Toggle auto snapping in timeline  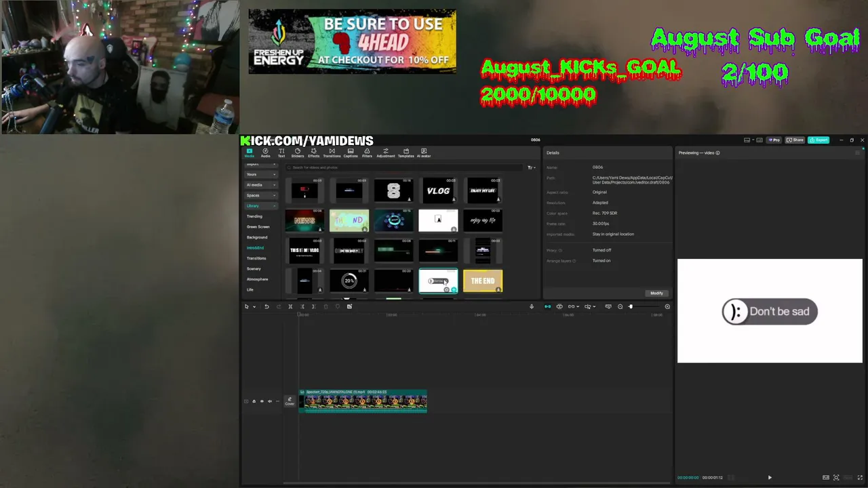click(559, 307)
